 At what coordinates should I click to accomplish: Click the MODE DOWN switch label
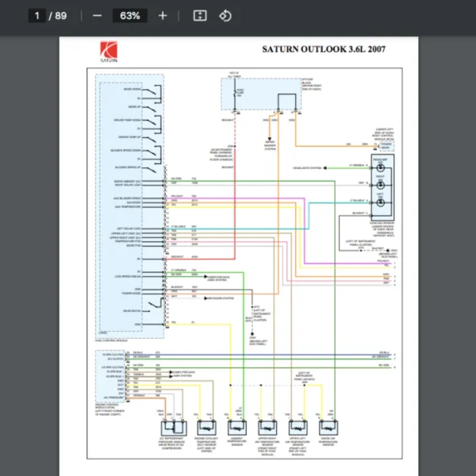[x=132, y=89]
